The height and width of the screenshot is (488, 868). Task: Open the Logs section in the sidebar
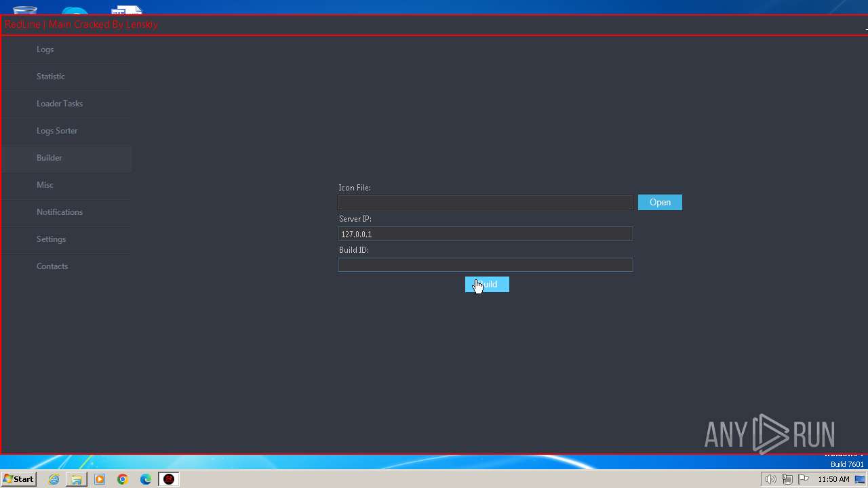[66, 49]
